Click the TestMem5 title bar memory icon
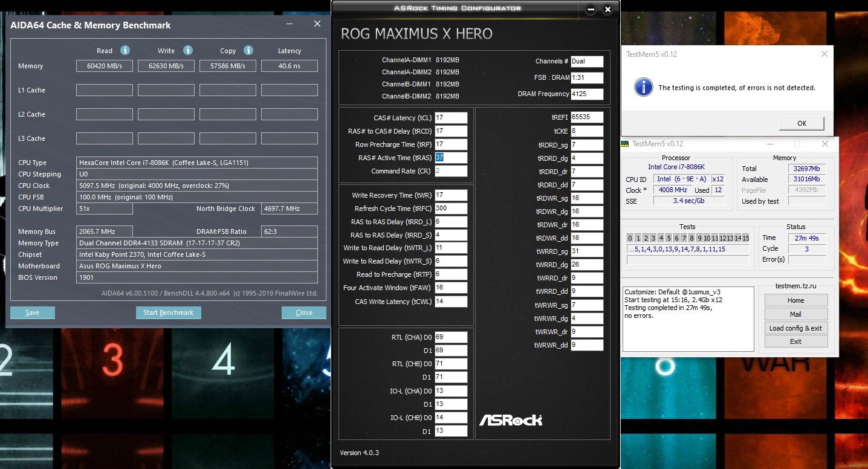 (x=626, y=144)
